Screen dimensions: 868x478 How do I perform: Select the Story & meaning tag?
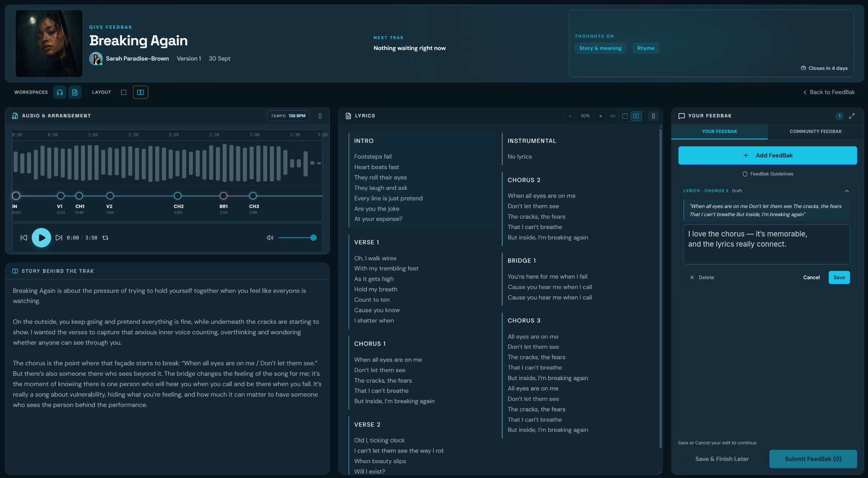(x=600, y=48)
